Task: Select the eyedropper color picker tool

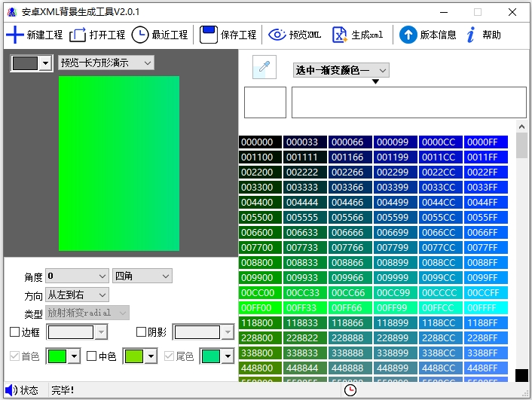Action: pyautogui.click(x=263, y=68)
